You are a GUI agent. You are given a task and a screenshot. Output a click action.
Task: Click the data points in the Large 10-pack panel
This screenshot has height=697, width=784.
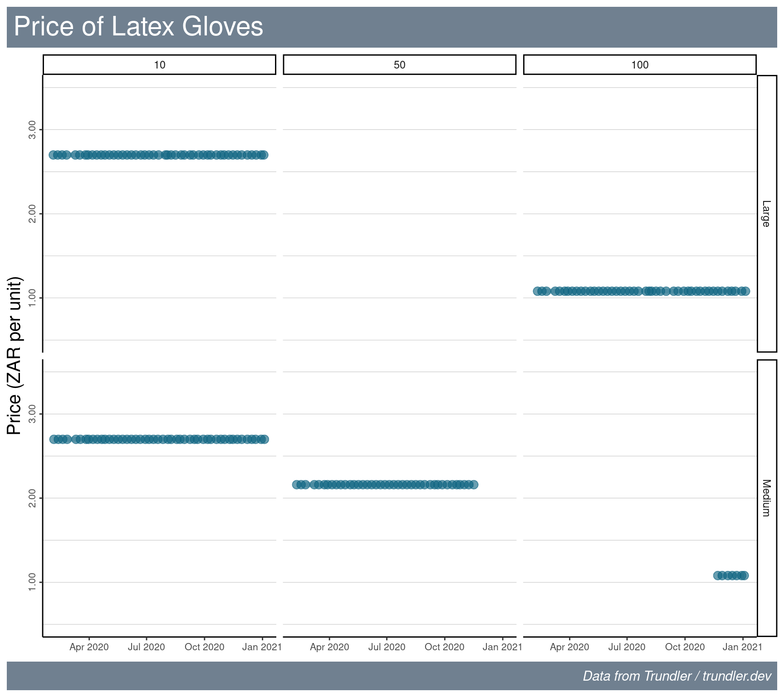tap(158, 155)
